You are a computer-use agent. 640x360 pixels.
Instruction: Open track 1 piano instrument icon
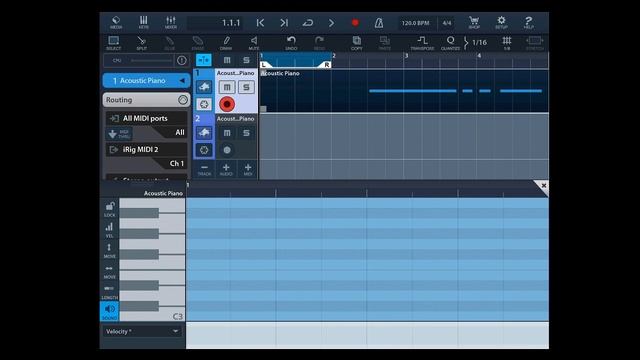204,87
